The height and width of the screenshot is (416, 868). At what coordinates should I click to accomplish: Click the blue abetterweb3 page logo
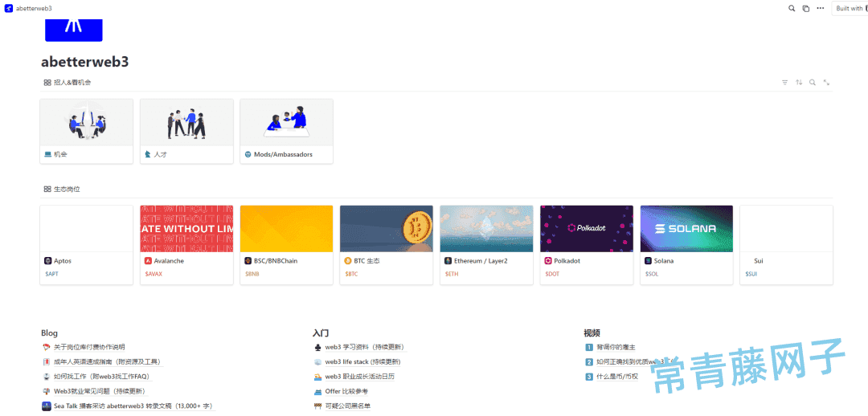(x=74, y=30)
